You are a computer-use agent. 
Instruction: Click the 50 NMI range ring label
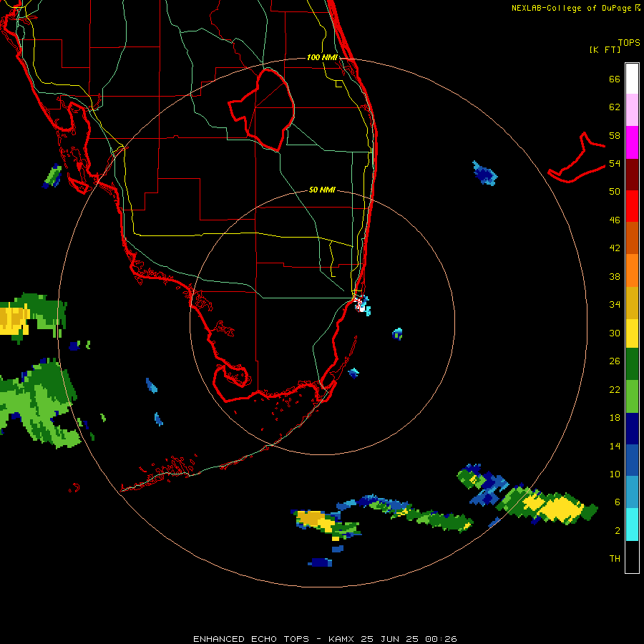pyautogui.click(x=322, y=190)
